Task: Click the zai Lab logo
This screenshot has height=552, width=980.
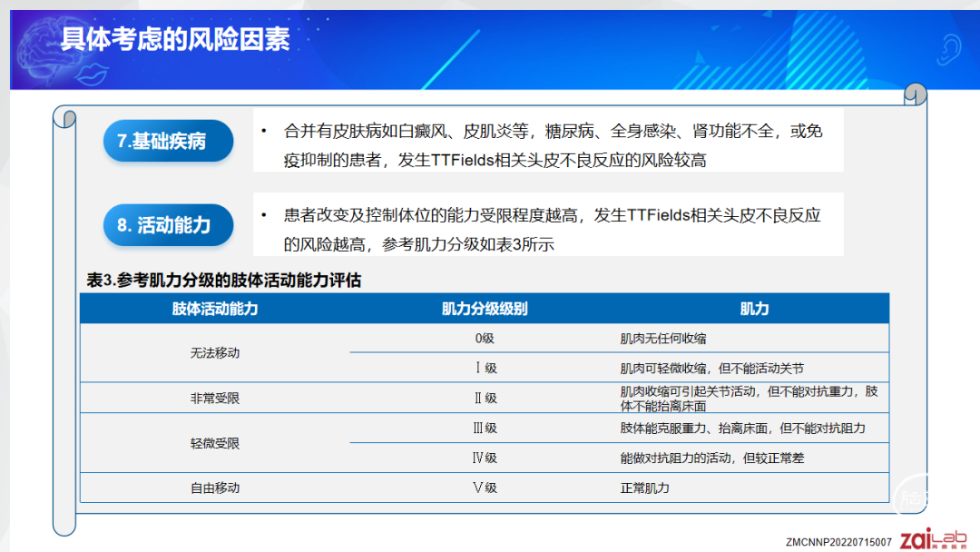Action: click(x=933, y=538)
